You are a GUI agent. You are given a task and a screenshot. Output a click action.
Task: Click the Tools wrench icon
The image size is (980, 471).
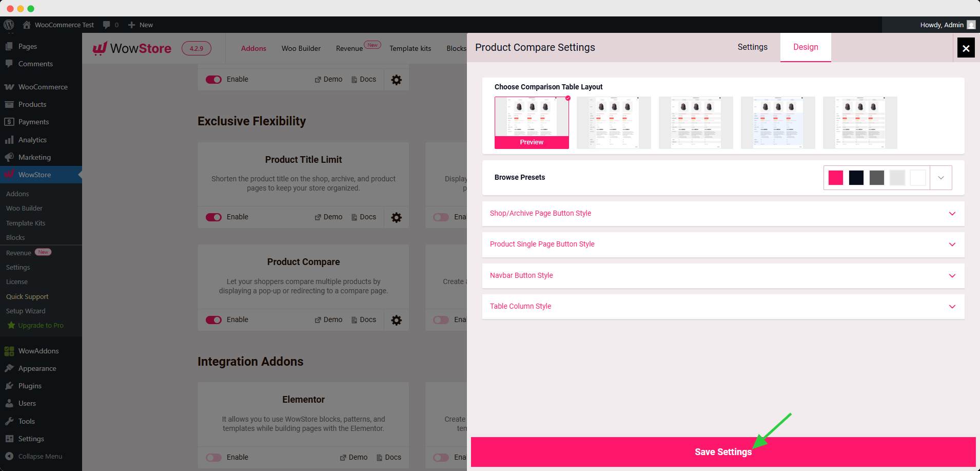tap(9, 421)
